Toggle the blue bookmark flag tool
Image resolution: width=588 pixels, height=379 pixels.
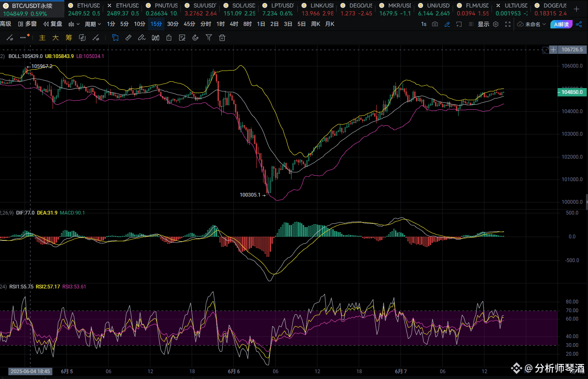(115, 38)
